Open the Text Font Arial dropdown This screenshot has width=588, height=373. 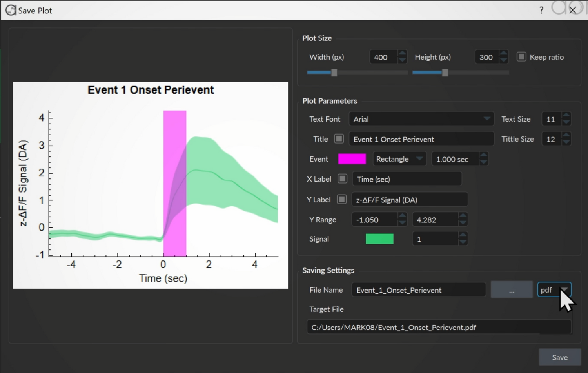421,119
